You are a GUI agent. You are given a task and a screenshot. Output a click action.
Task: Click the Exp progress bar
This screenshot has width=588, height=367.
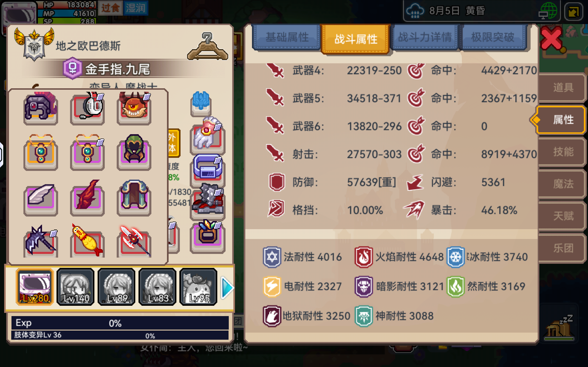coord(120,323)
